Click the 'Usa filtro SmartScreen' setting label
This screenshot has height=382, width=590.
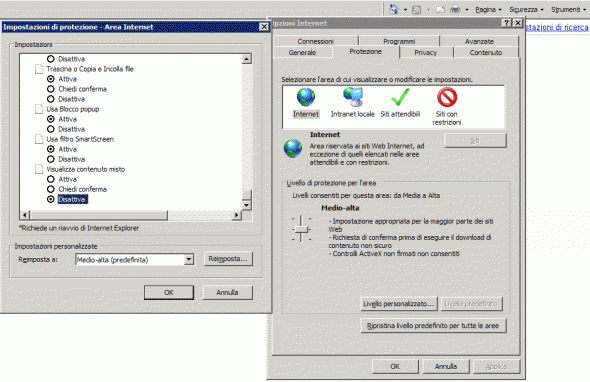point(80,139)
